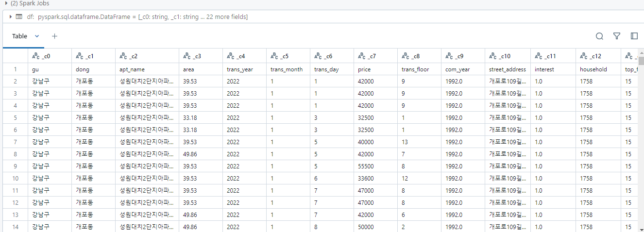644x232 pixels.
Task: Expand the Spark Jobs section
Action: (6, 3)
